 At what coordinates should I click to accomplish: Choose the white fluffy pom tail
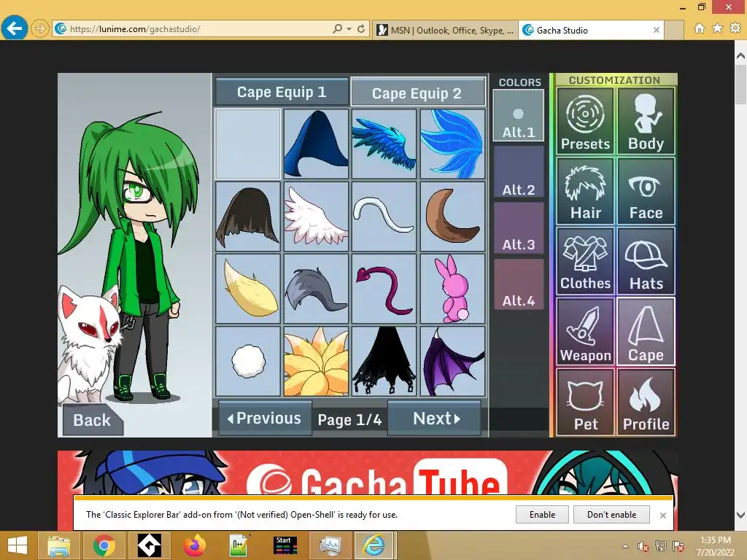(x=248, y=361)
